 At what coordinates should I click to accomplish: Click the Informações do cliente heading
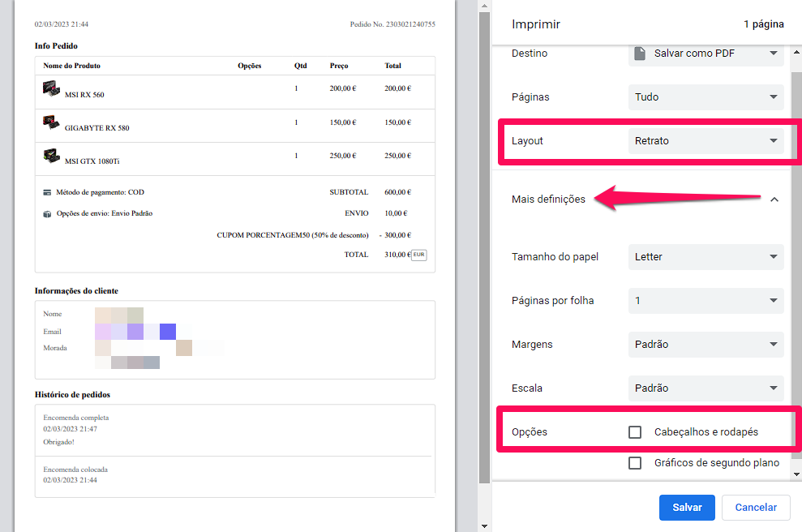[76, 291]
